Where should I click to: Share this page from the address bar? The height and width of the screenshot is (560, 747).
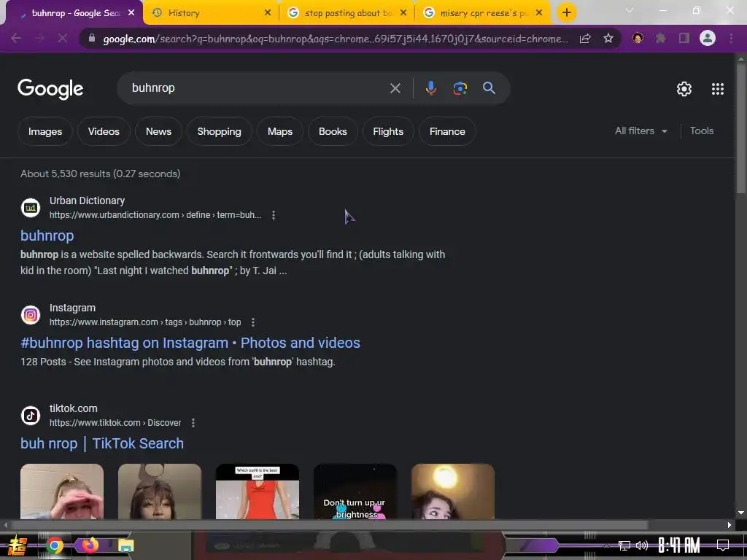coord(585,39)
